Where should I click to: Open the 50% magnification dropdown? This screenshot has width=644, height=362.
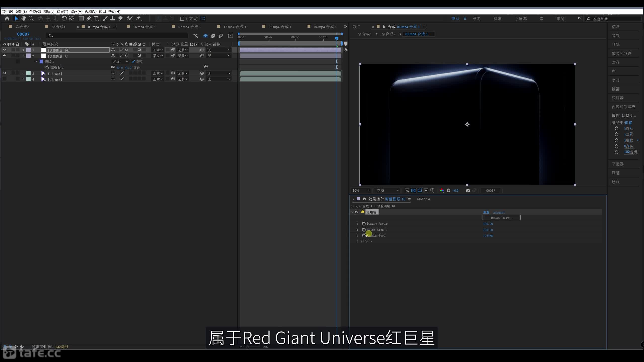[x=361, y=191]
